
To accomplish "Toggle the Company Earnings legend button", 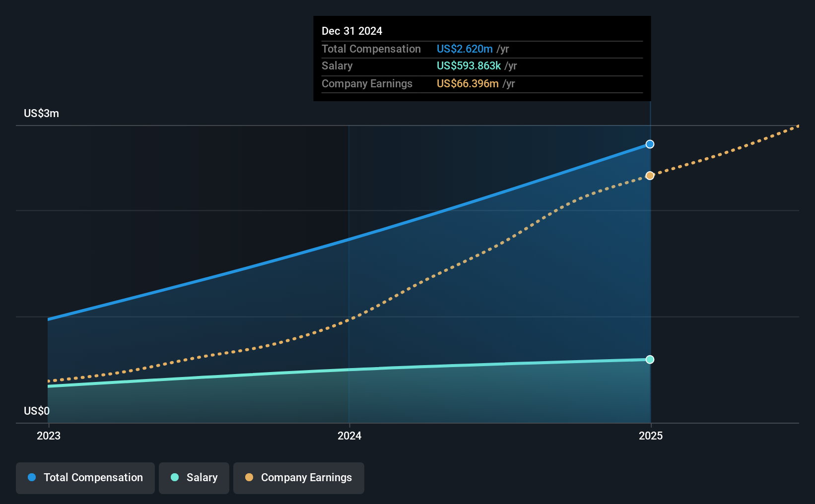I will coord(299,478).
